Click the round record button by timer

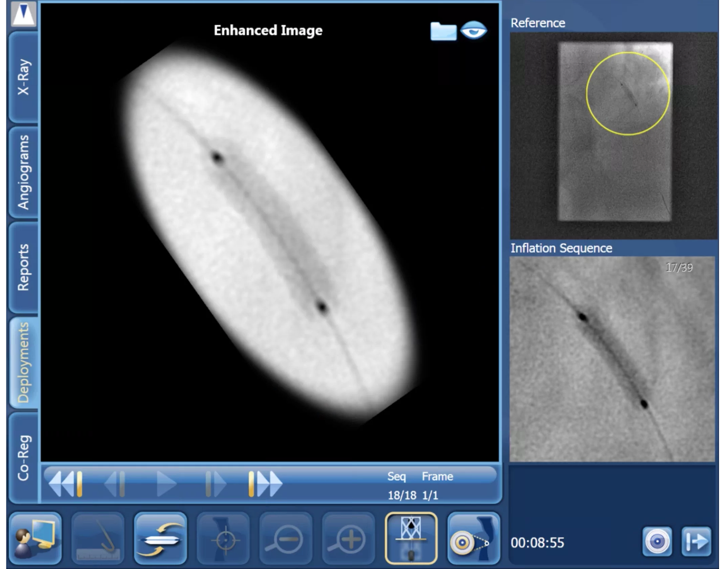657,542
